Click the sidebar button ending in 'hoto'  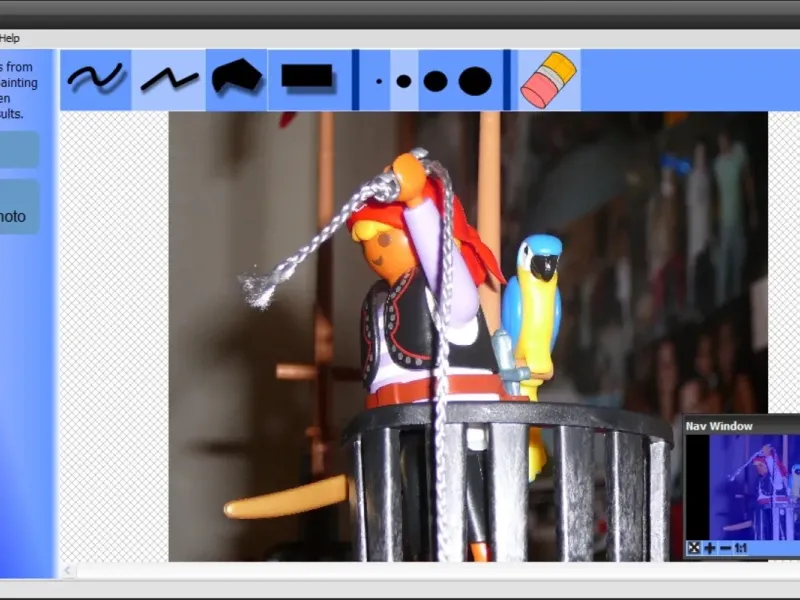[19, 207]
